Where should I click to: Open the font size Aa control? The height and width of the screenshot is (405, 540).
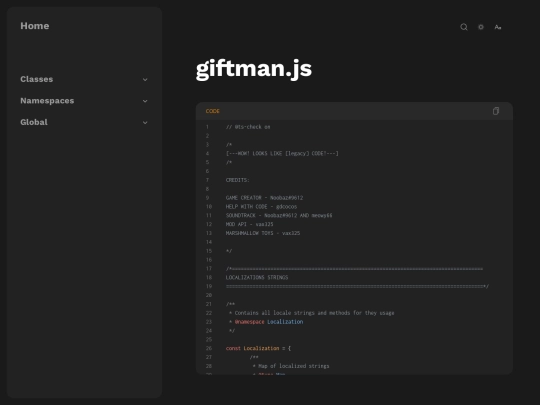pyautogui.click(x=498, y=27)
